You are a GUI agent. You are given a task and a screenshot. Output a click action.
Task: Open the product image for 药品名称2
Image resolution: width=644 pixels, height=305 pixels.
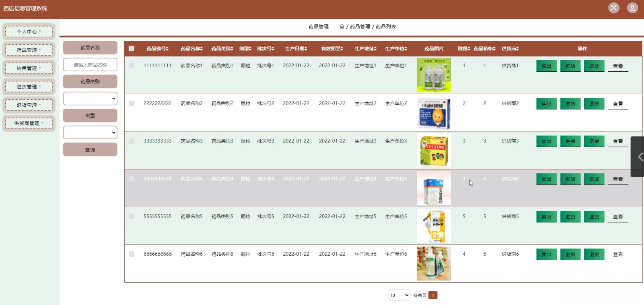point(434,113)
